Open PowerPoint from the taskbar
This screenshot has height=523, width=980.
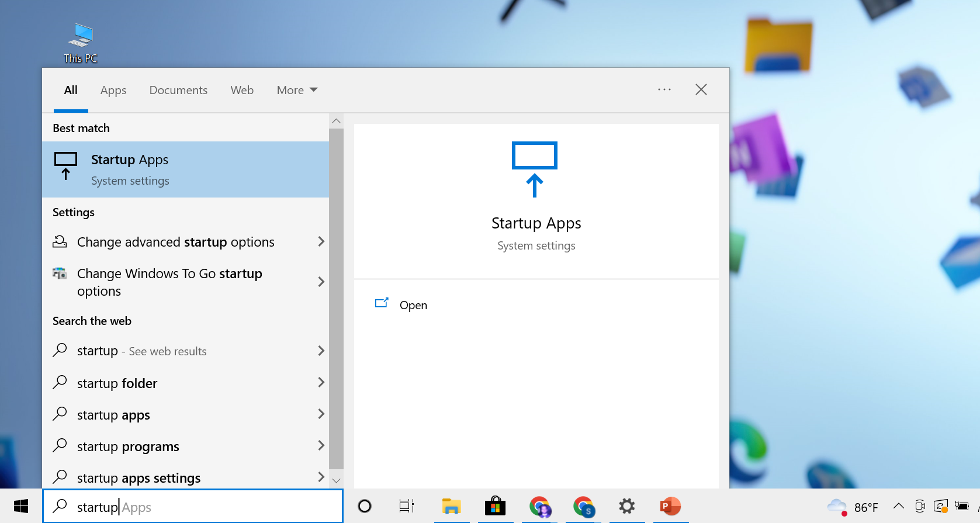click(670, 506)
